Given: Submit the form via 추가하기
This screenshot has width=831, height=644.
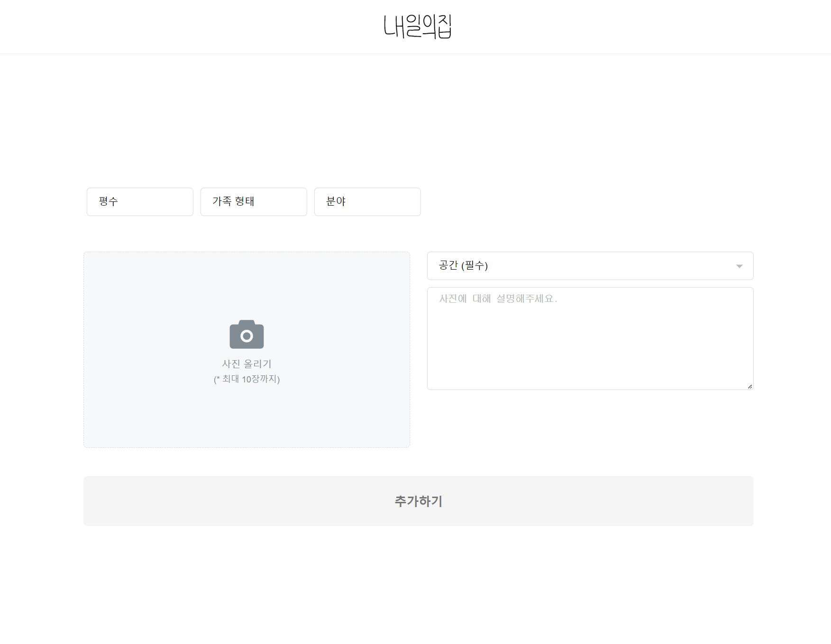Looking at the screenshot, I should tap(418, 500).
